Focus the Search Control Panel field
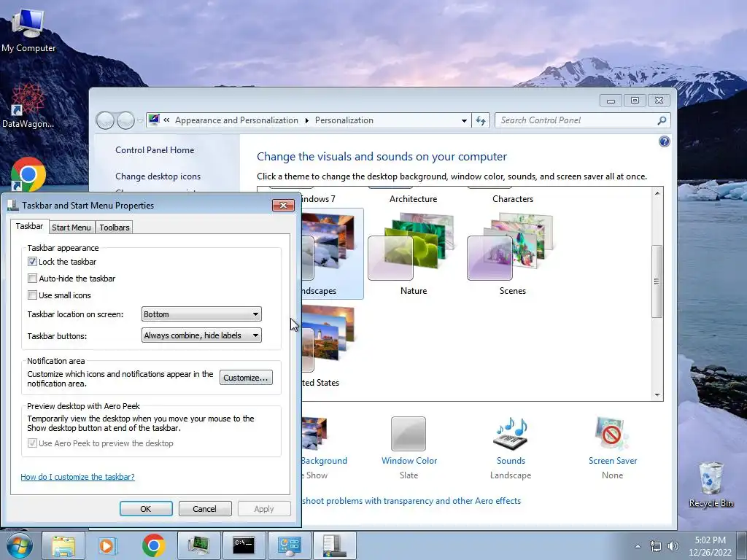 (x=576, y=120)
